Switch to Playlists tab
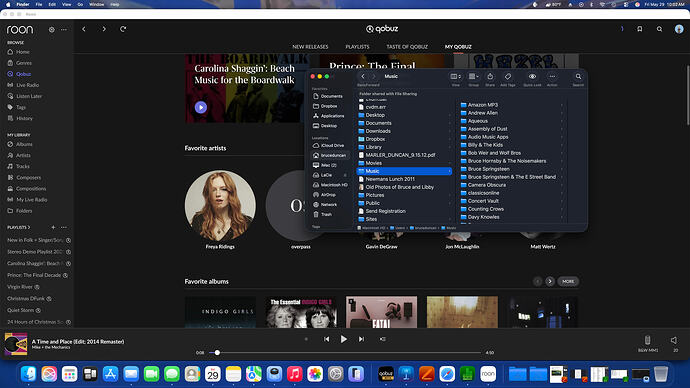The image size is (690, 388). [x=357, y=47]
